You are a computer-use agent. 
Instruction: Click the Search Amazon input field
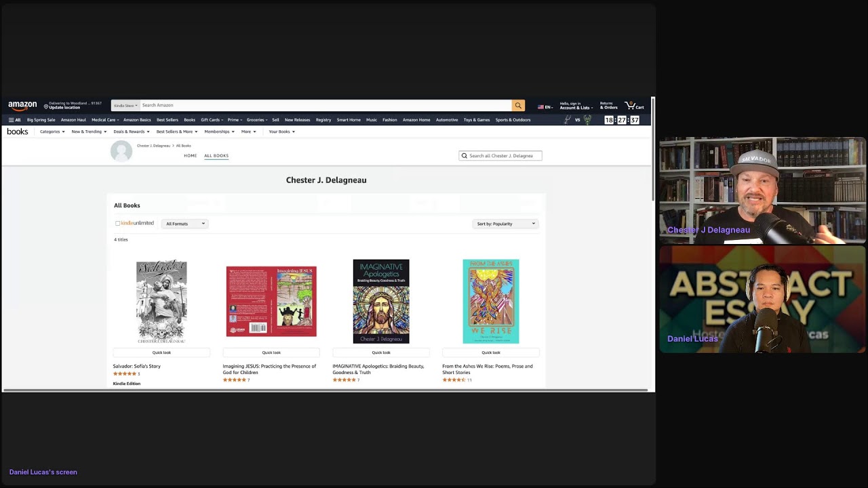[x=325, y=105]
